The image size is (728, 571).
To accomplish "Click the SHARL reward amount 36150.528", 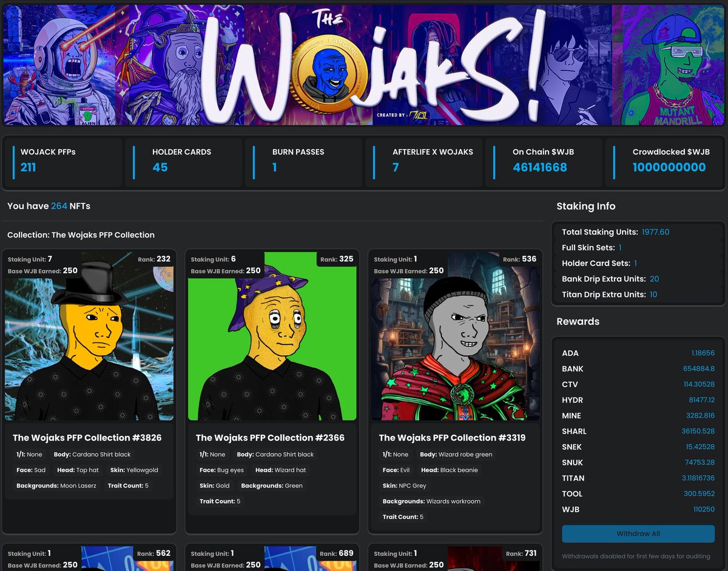I will point(698,432).
